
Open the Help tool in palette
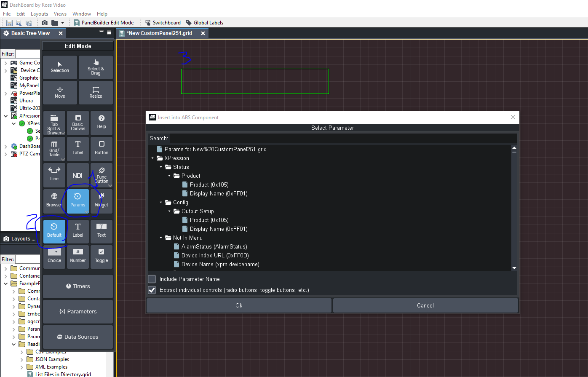coord(102,123)
